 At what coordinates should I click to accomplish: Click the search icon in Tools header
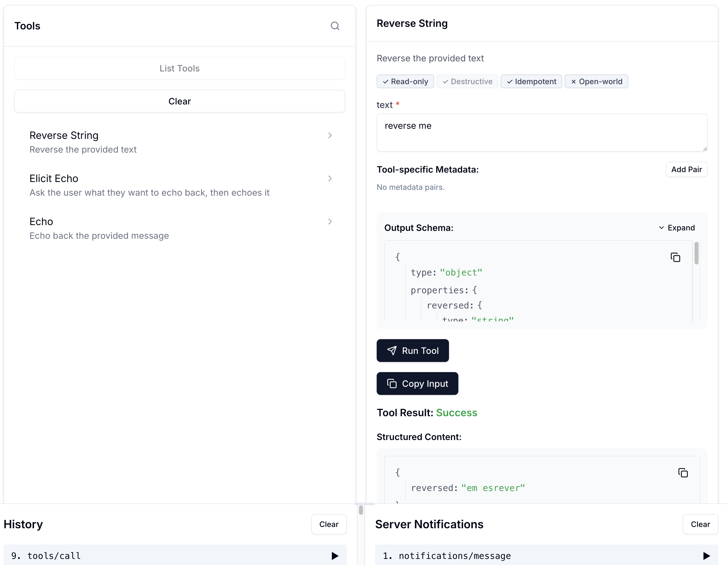(335, 26)
